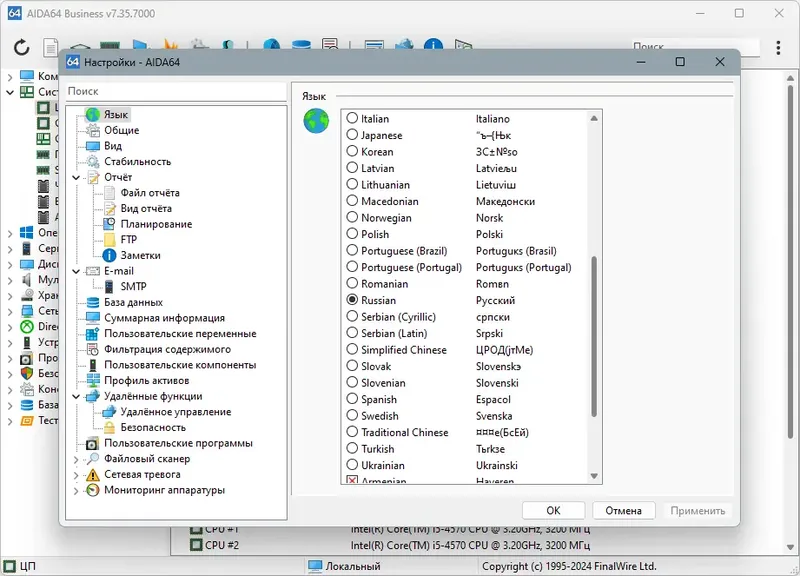Screen dimensions: 800x576
Task: Click the warning triangle icon of Сетевая тревога
Action: (x=92, y=474)
